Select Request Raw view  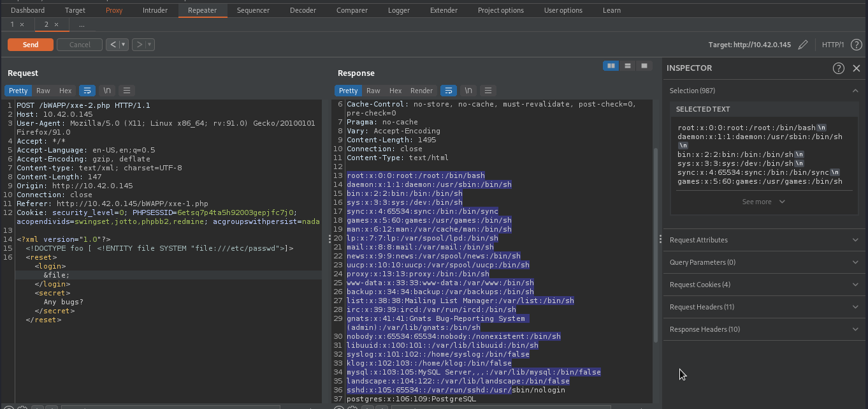pyautogui.click(x=43, y=91)
